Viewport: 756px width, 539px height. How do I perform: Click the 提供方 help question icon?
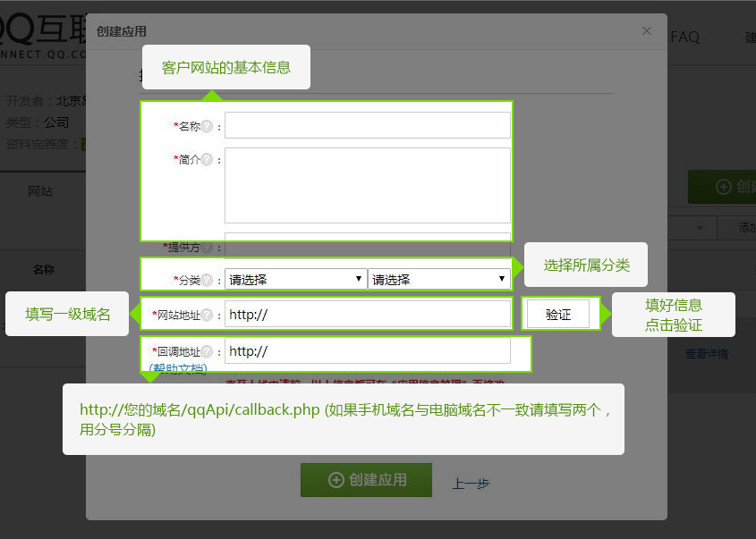pos(207,248)
